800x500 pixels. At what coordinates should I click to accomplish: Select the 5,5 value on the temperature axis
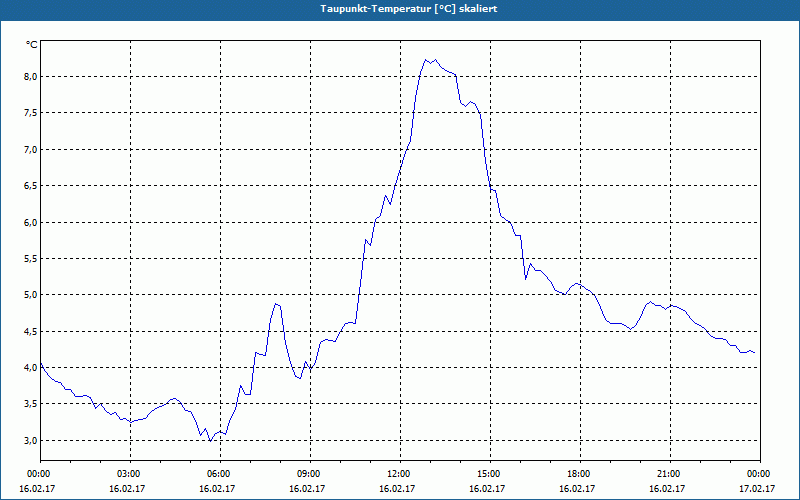pos(31,259)
